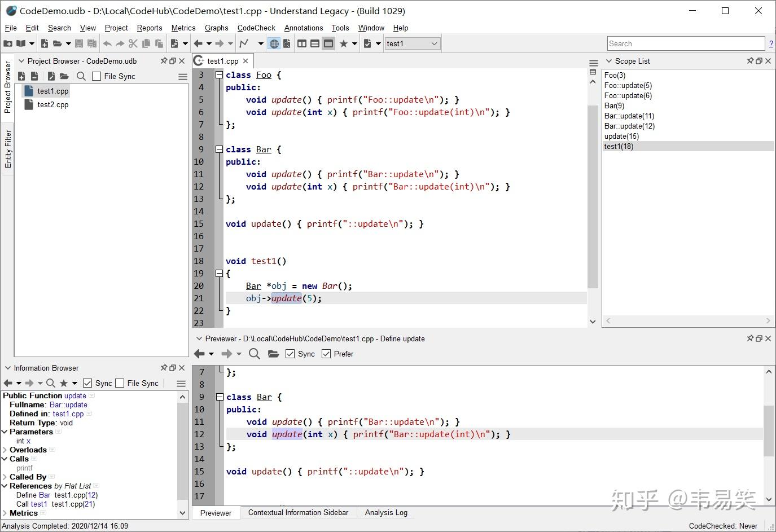Click the split horizontal layout icon
The width and height of the screenshot is (776, 532).
315,43
